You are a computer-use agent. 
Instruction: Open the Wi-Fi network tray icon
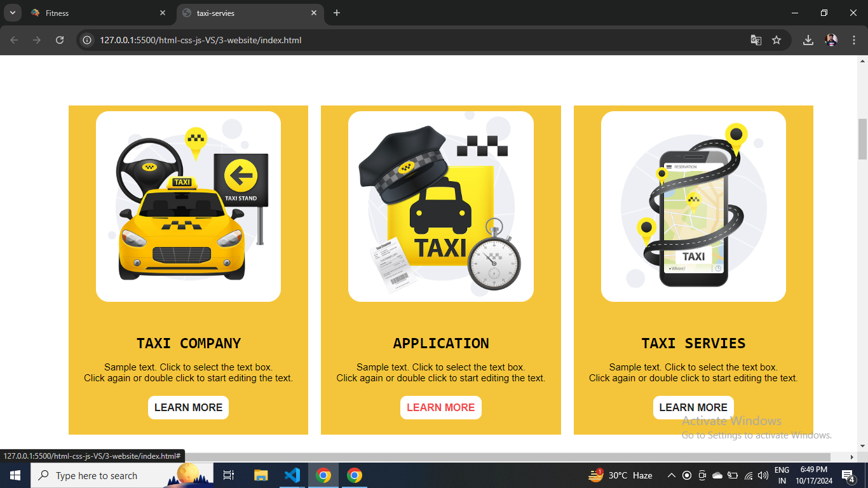[x=748, y=475]
